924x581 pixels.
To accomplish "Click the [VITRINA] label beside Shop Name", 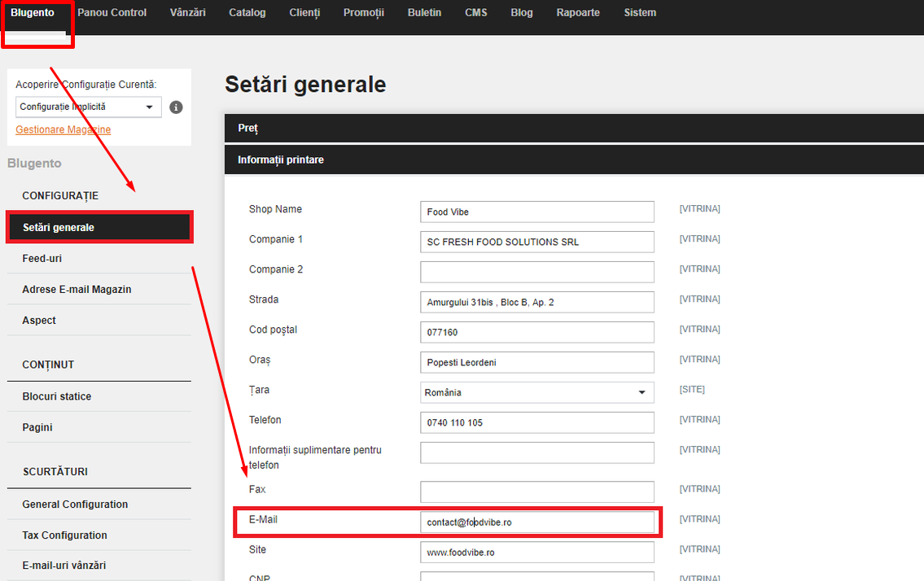I will pos(699,208).
